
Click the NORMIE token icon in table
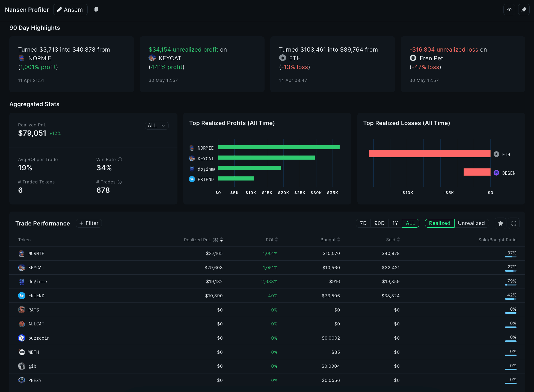click(x=22, y=254)
